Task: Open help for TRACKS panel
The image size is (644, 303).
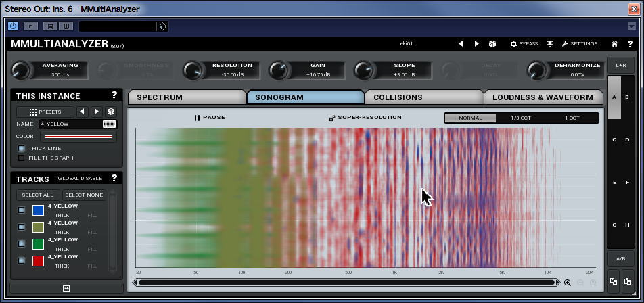Action: [114, 178]
